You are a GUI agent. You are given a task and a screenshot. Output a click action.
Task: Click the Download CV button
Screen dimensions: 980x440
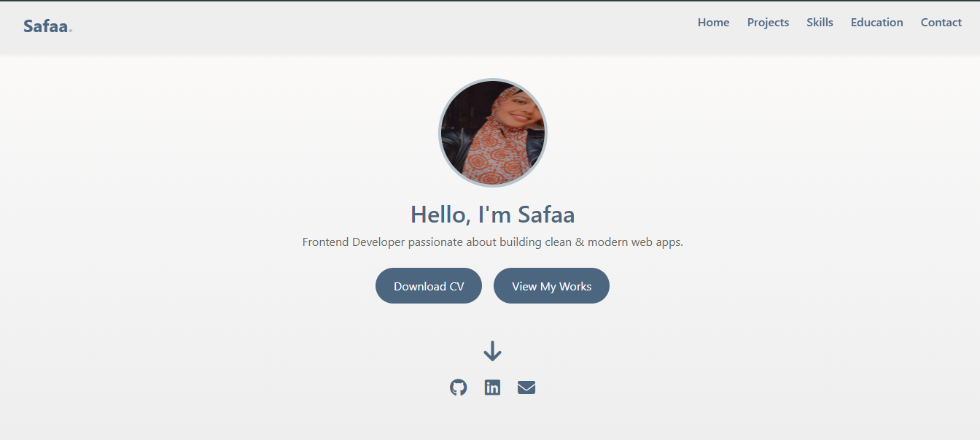coord(428,285)
